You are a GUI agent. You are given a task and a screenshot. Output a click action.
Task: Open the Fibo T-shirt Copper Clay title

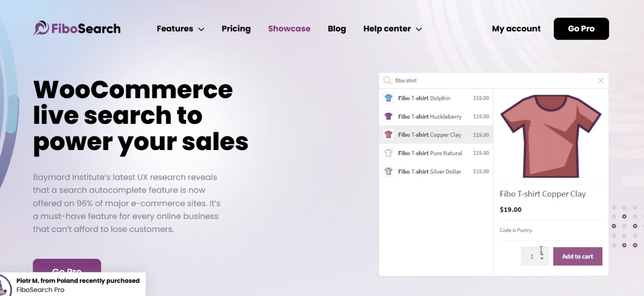click(542, 194)
